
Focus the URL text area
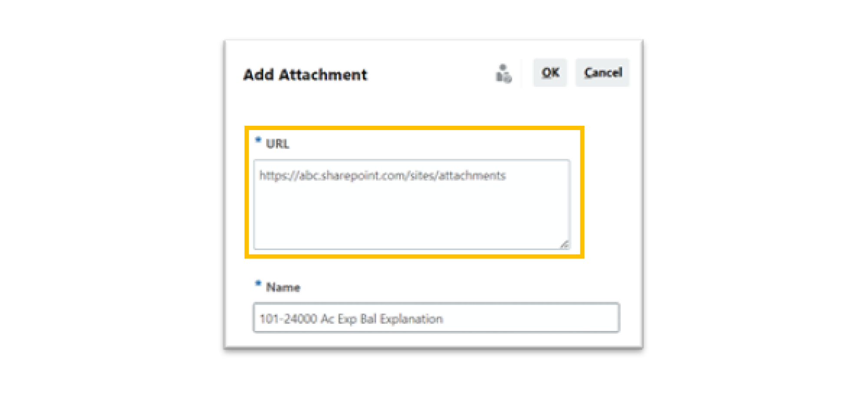[411, 204]
